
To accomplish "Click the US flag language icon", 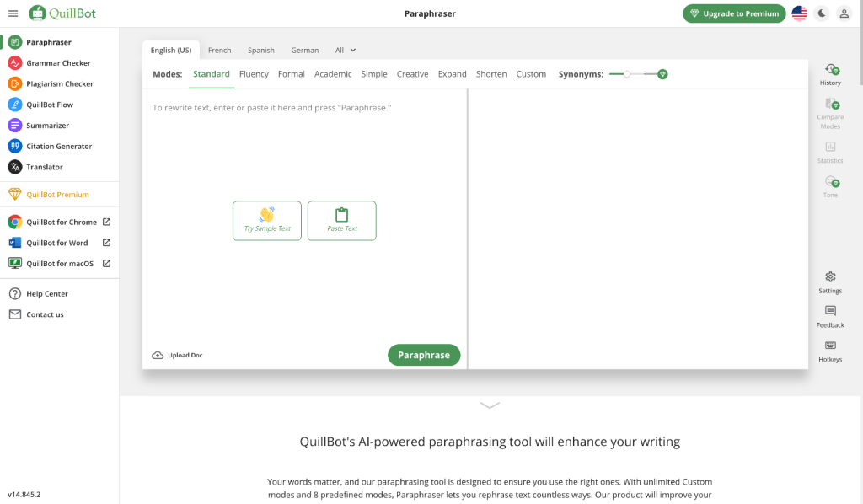I will tap(799, 13).
